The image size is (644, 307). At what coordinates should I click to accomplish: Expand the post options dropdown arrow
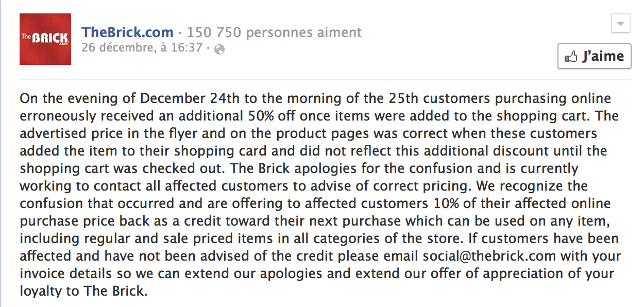point(621,24)
